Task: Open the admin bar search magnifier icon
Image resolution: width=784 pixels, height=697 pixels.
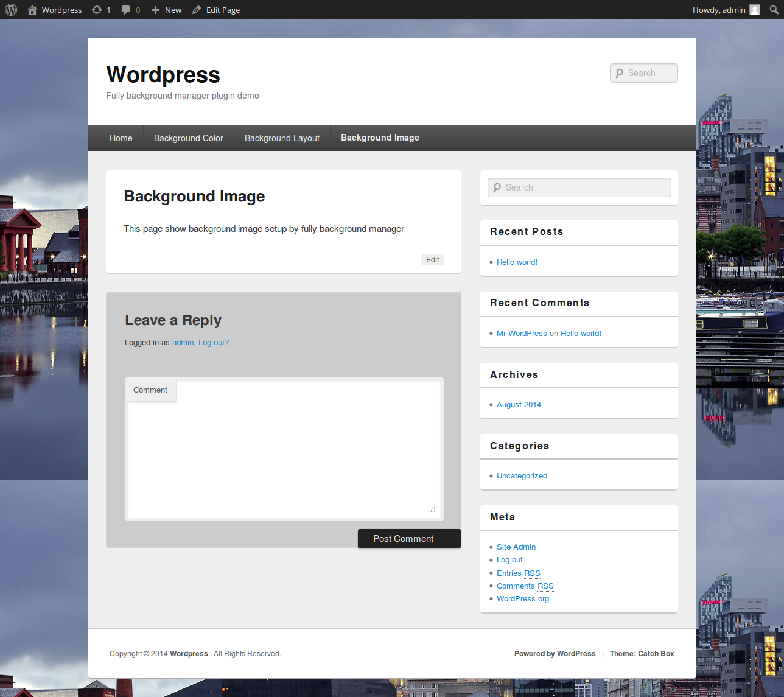Action: [774, 10]
